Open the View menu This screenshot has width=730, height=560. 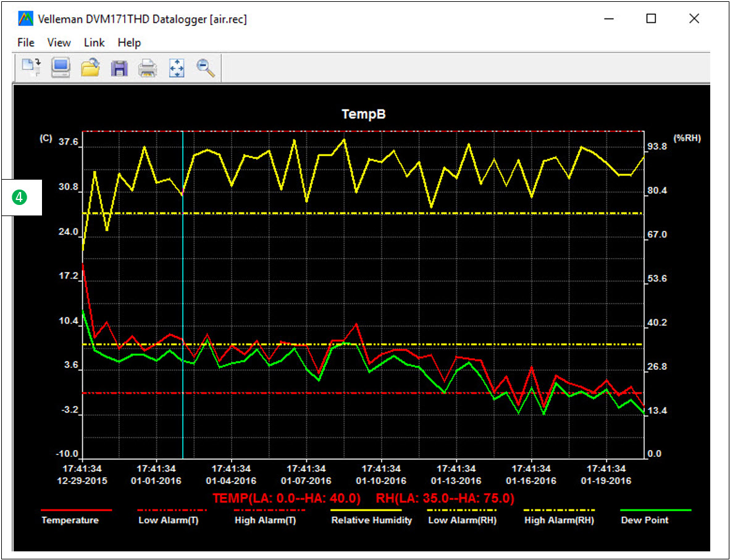click(59, 43)
